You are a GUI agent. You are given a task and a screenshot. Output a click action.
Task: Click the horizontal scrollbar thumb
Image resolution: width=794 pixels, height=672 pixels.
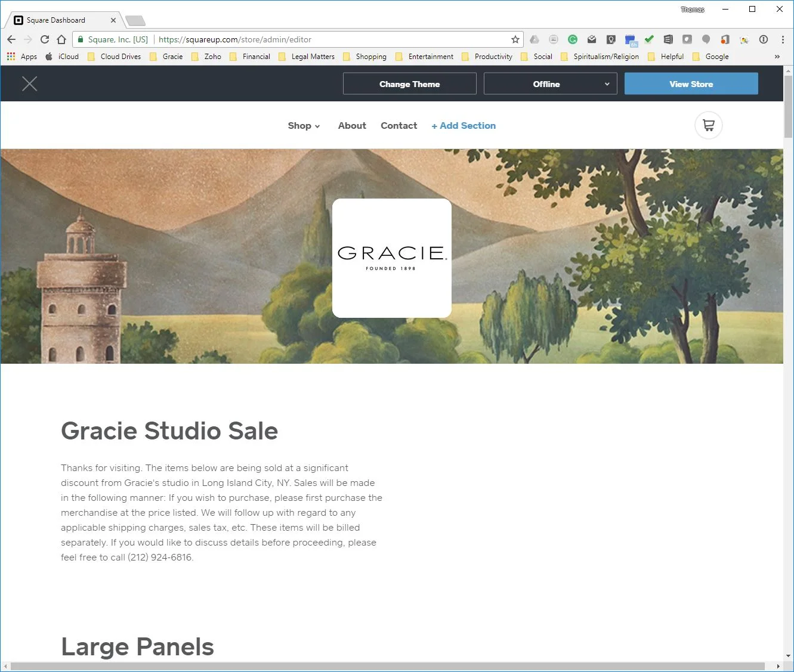pos(388,666)
